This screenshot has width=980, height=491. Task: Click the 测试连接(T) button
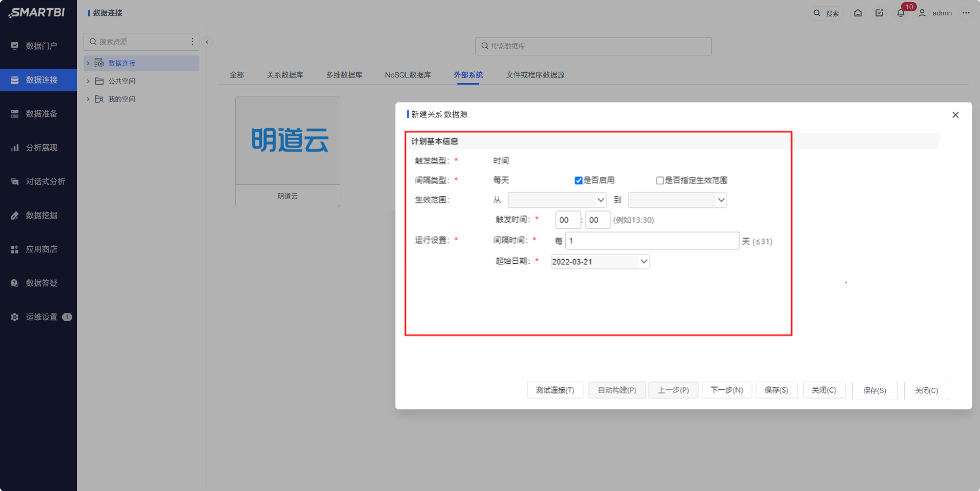pyautogui.click(x=555, y=390)
